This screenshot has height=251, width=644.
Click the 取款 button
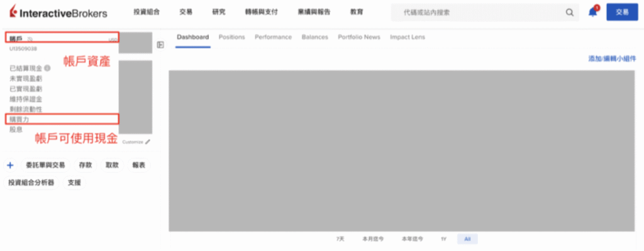(112, 165)
